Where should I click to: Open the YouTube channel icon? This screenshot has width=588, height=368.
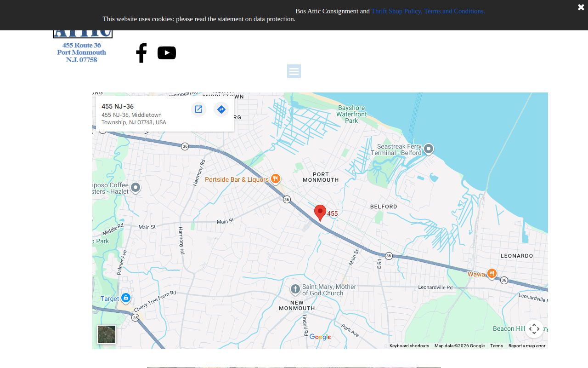167,53
